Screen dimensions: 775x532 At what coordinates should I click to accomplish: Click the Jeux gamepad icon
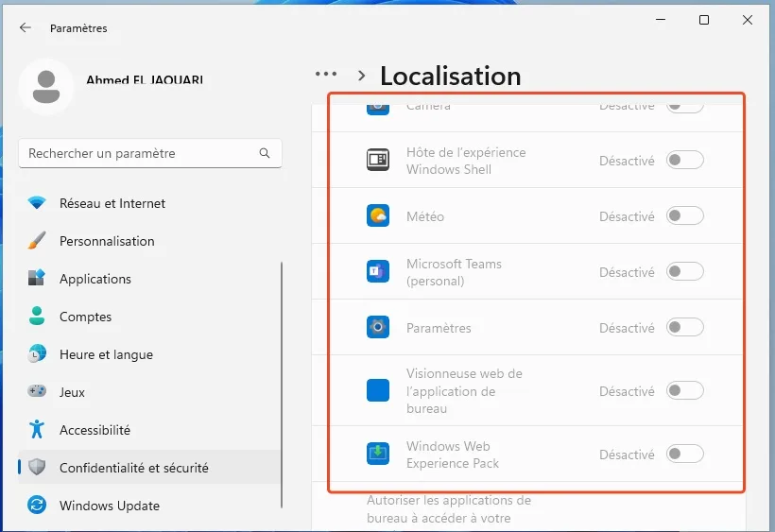point(37,391)
